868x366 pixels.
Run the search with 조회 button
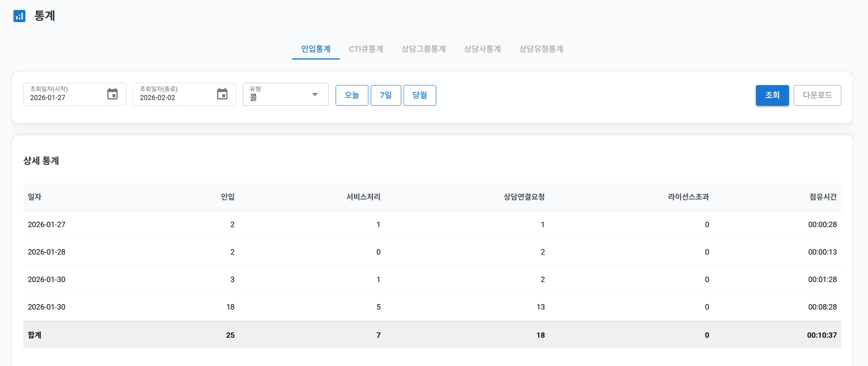(772, 95)
